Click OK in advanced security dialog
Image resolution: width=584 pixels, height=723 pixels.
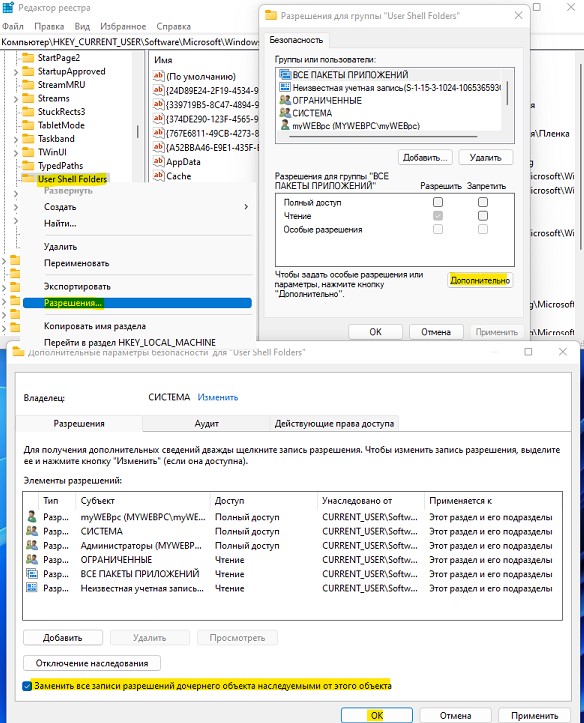(377, 715)
